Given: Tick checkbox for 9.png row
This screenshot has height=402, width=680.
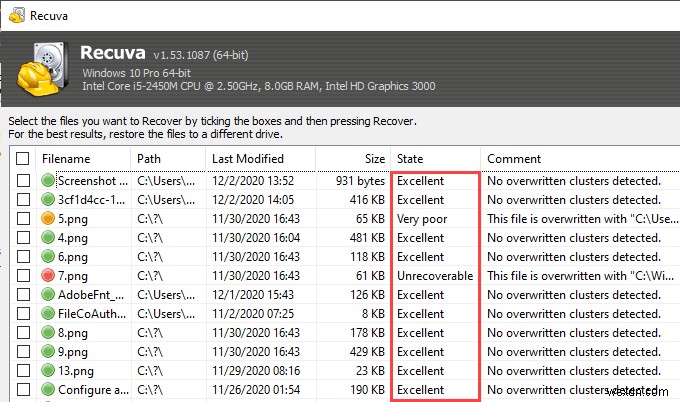Looking at the screenshot, I should click(23, 352).
